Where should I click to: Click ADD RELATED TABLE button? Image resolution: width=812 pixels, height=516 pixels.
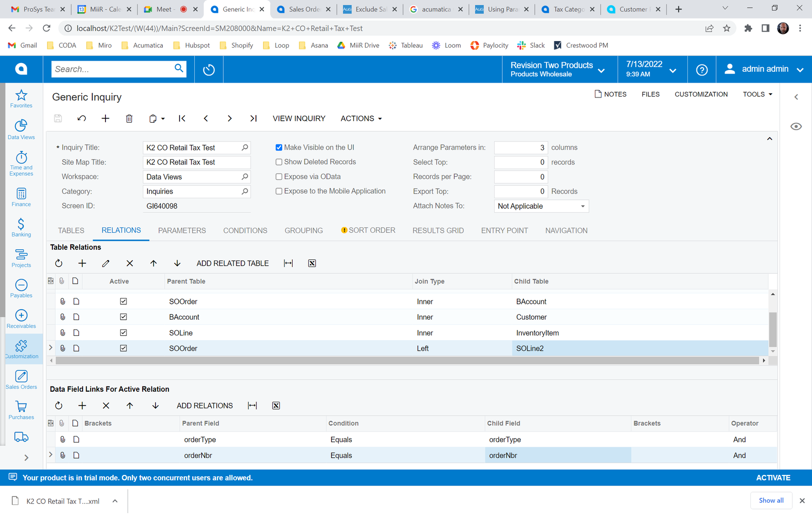[232, 263]
